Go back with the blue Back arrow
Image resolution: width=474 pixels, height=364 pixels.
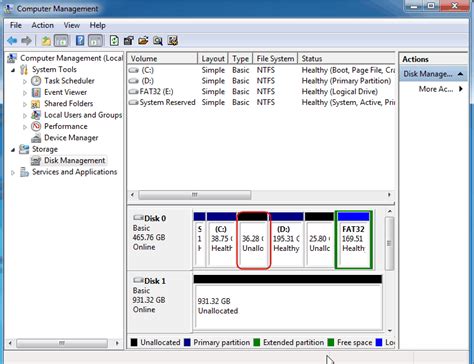[12, 41]
